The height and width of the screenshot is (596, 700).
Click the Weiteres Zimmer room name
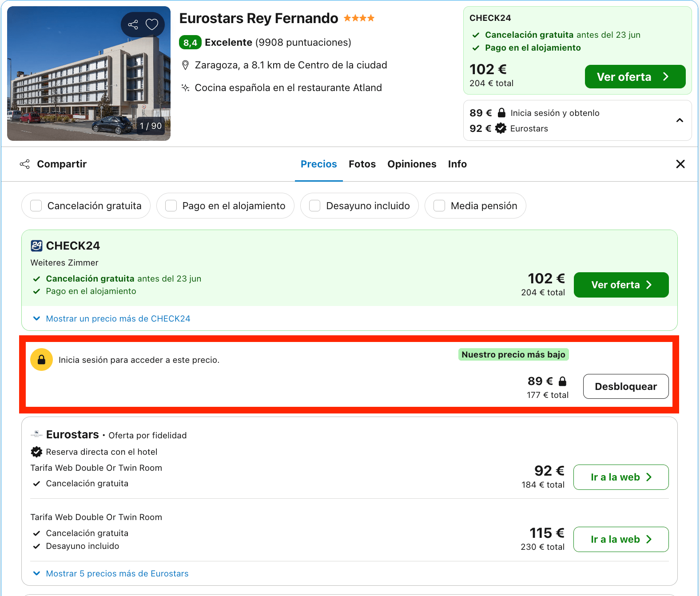click(64, 262)
